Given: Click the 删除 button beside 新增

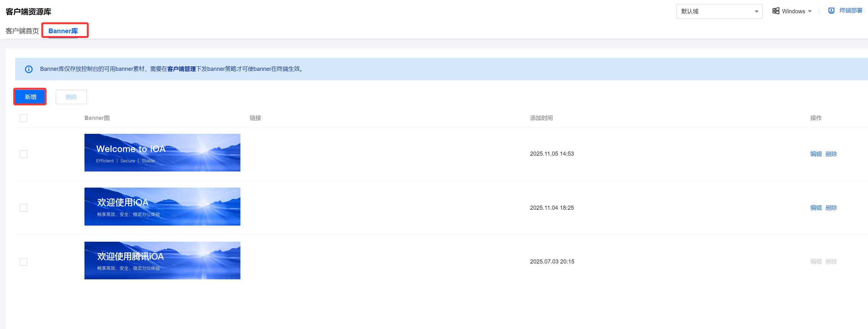Looking at the screenshot, I should (71, 97).
